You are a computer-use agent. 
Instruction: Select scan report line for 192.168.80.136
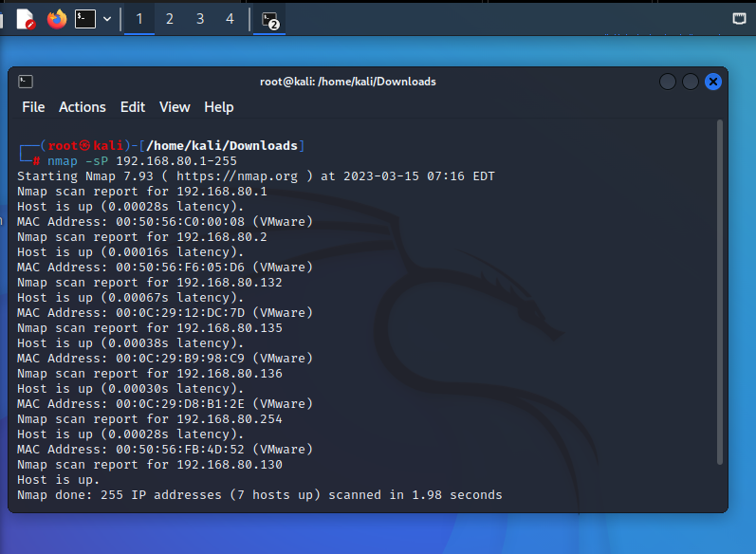coord(150,374)
